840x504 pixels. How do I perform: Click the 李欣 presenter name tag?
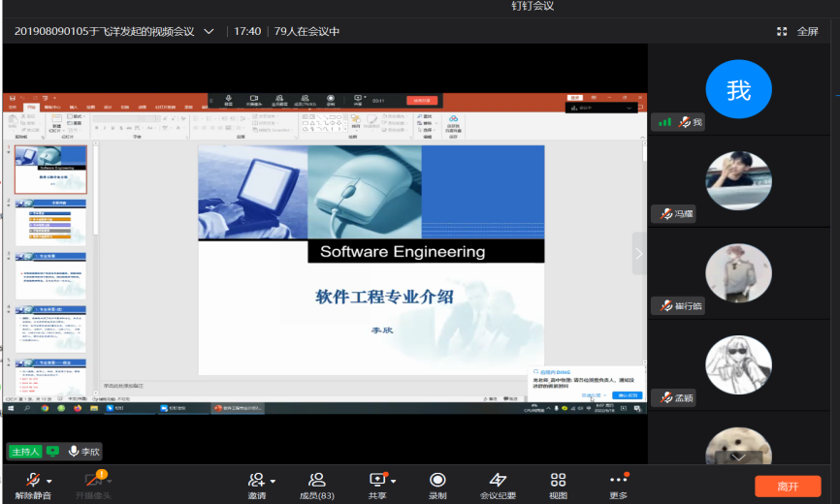83,452
